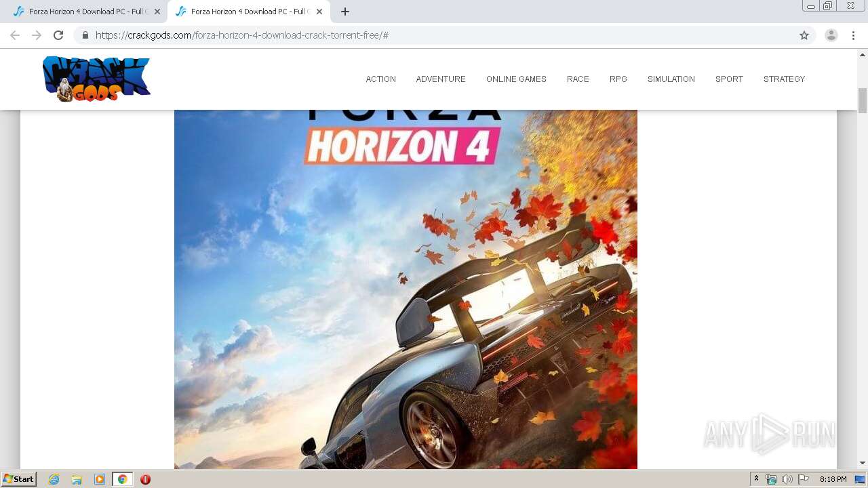Switch to first Forza Horizon 4 tab
Image resolution: width=868 pixels, height=488 pixels.
point(86,12)
